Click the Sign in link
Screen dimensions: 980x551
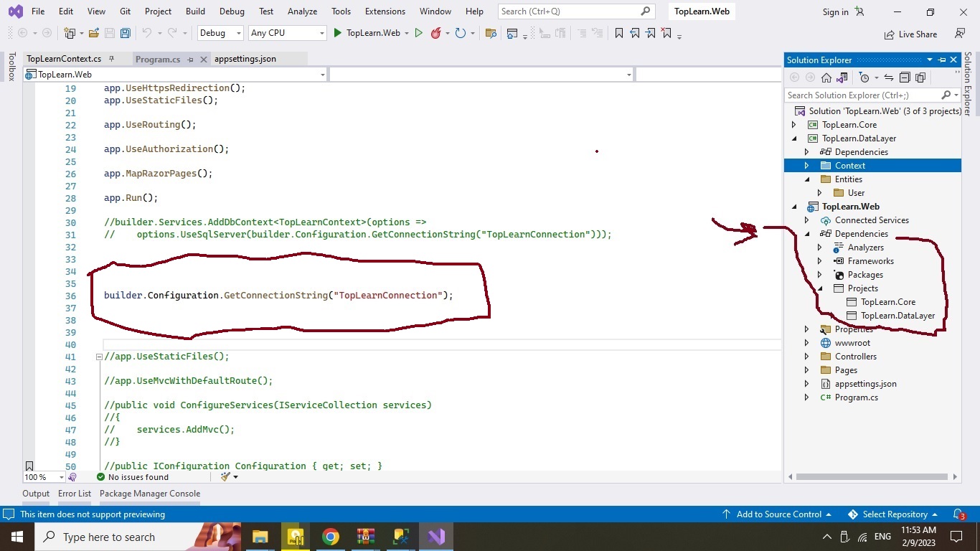pos(835,12)
